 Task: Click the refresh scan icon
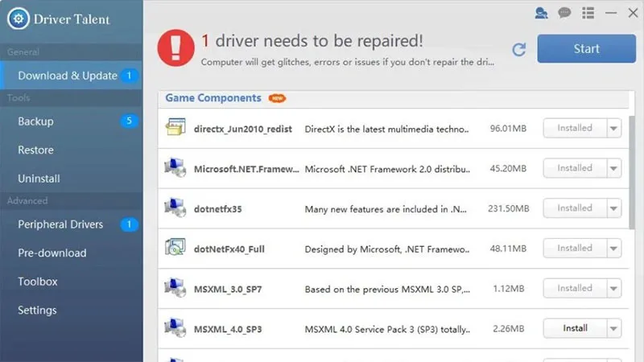click(519, 50)
